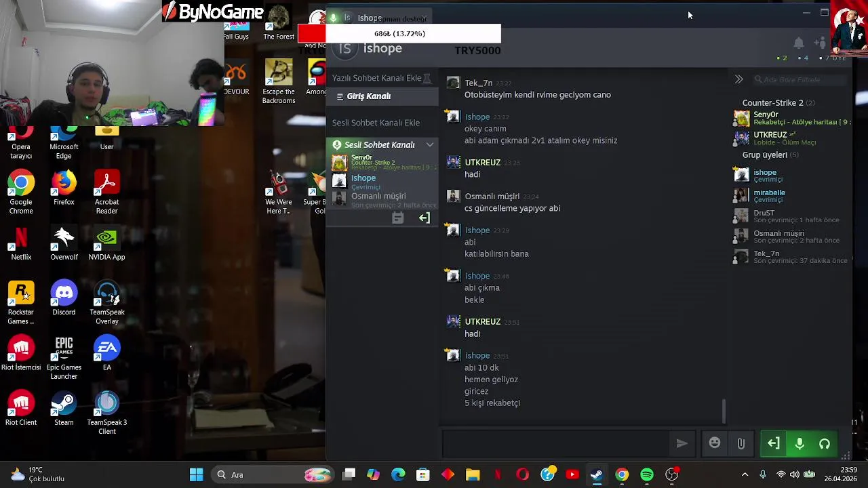This screenshot has height=488, width=868.
Task: Click the member name filter search field
Action: [x=800, y=79]
